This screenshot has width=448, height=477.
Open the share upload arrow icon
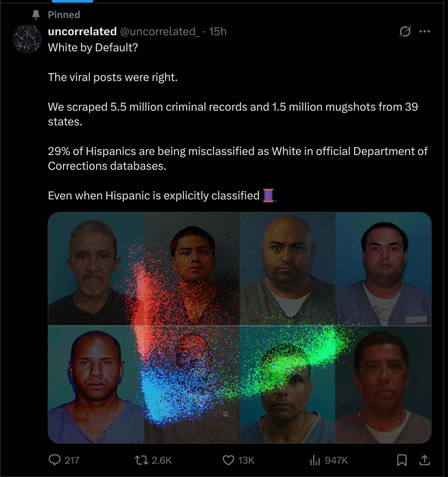pyautogui.click(x=425, y=460)
